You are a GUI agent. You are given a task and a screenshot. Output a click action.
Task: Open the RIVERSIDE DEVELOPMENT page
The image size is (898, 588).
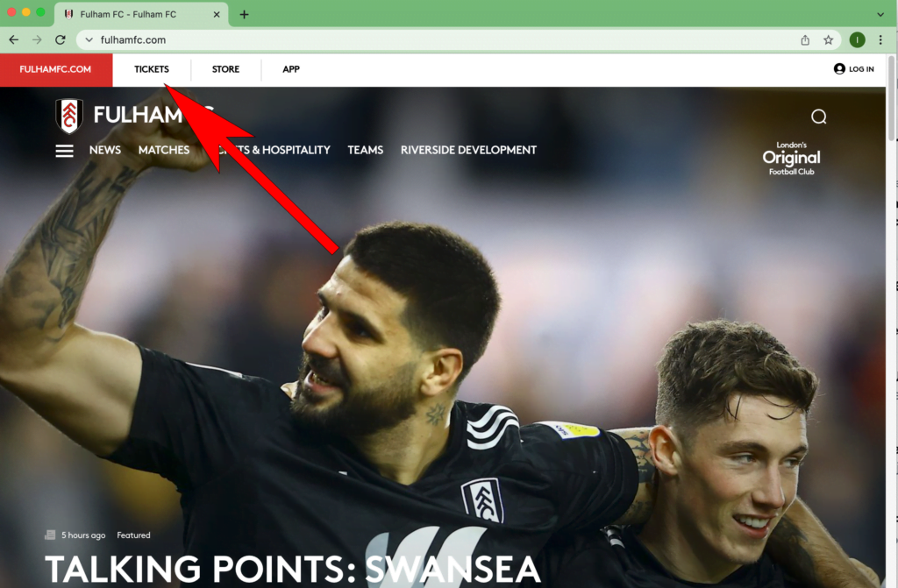tap(468, 150)
